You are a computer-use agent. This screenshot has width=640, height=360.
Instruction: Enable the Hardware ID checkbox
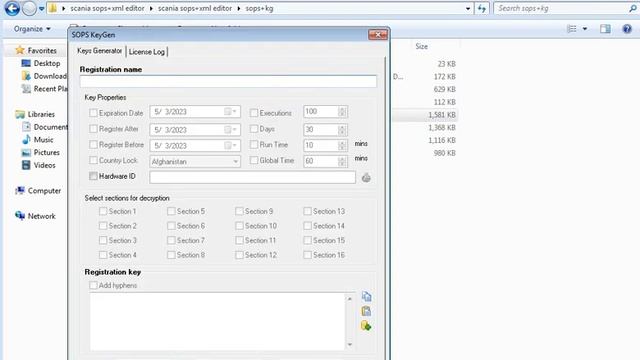point(93,176)
